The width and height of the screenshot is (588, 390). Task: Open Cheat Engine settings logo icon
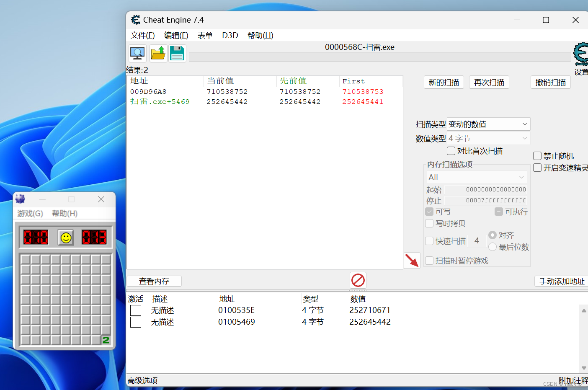click(581, 54)
